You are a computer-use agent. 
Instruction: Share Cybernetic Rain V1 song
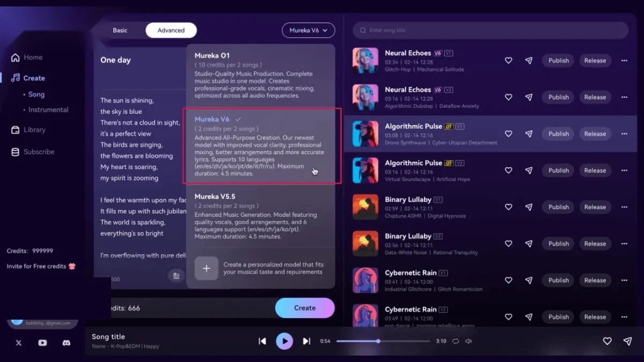point(529,280)
